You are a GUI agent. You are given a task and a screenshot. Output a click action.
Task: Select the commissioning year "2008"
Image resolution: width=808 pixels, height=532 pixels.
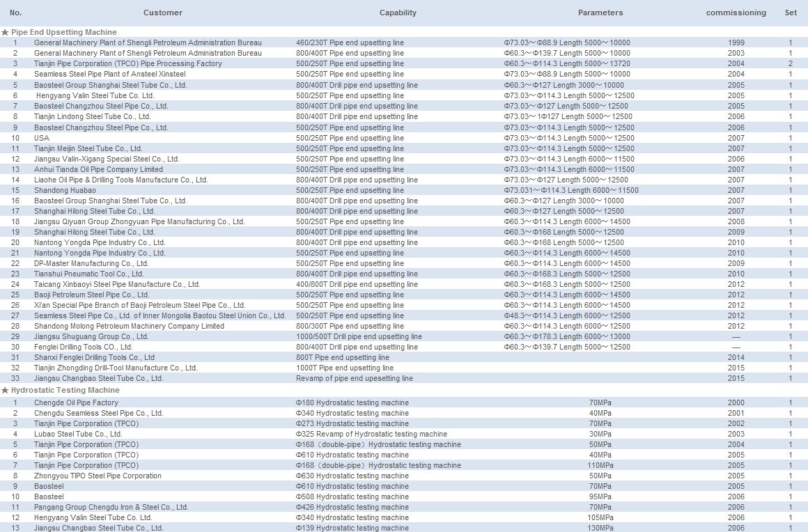click(736, 222)
